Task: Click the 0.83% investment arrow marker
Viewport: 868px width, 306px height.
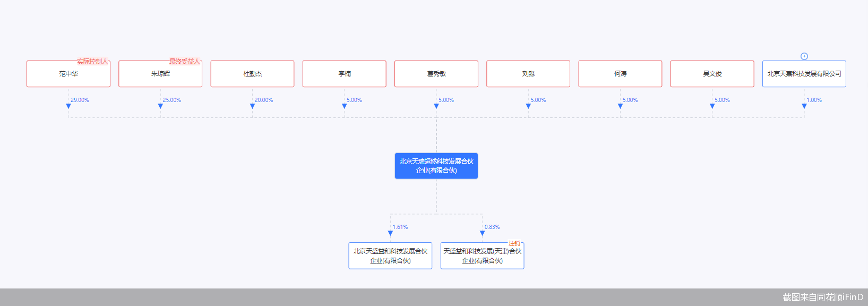Action: coord(482,233)
